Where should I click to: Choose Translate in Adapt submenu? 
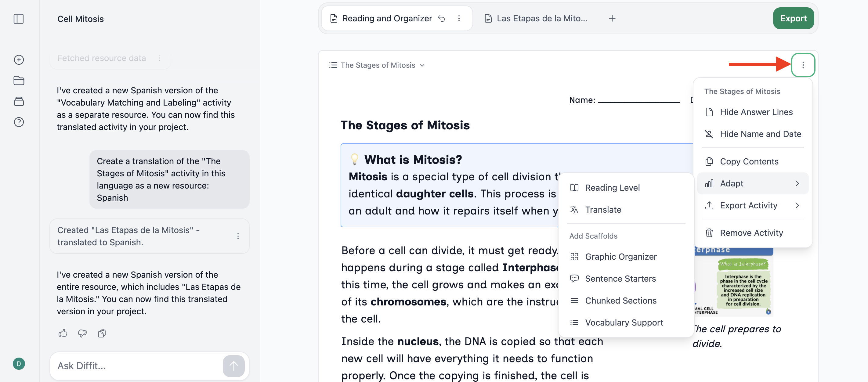pyautogui.click(x=626, y=210)
